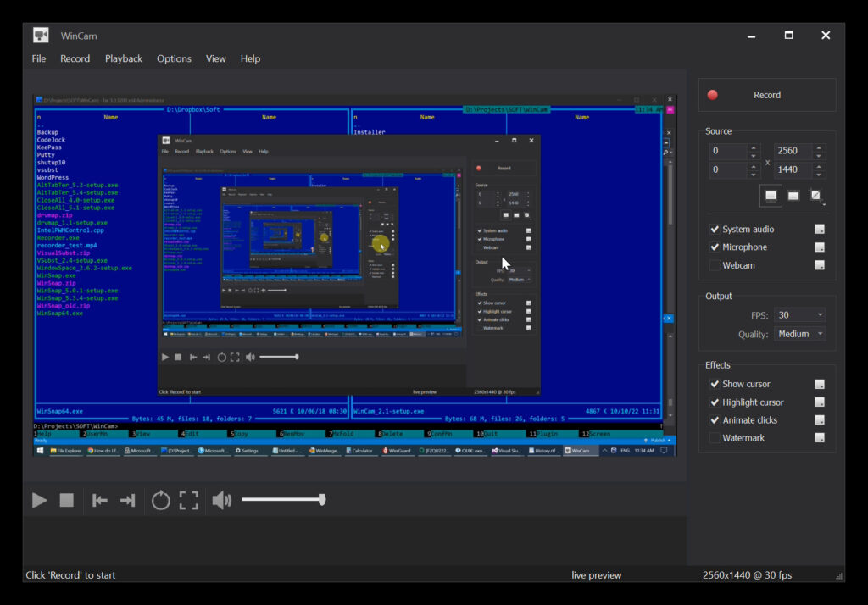Increase width 2560 with up arrow
This screenshot has height=605, width=868.
point(819,147)
